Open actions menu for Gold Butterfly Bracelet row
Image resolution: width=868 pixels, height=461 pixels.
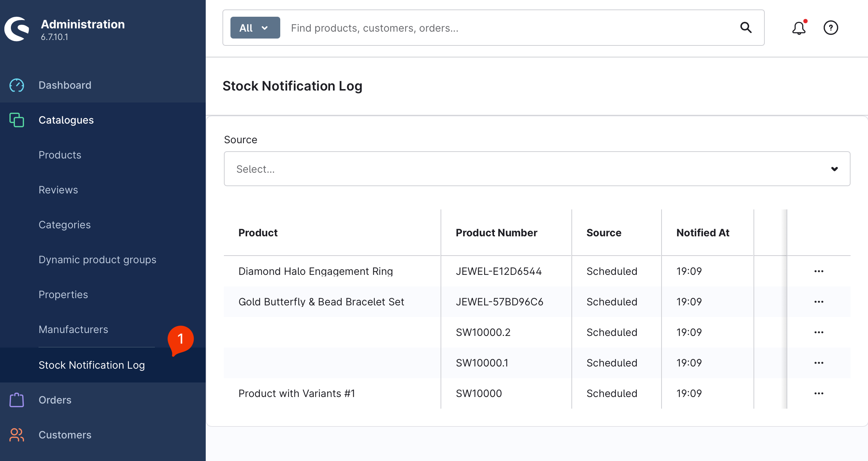pos(819,302)
